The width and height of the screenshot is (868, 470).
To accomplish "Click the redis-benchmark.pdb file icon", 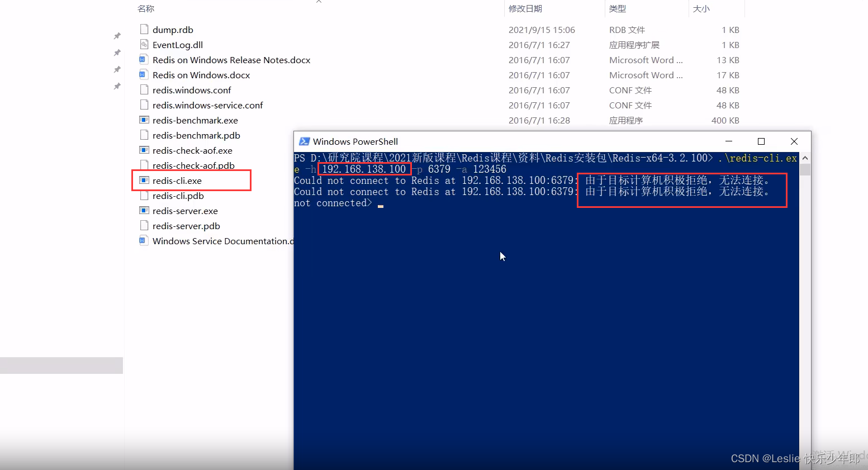I will click(144, 135).
